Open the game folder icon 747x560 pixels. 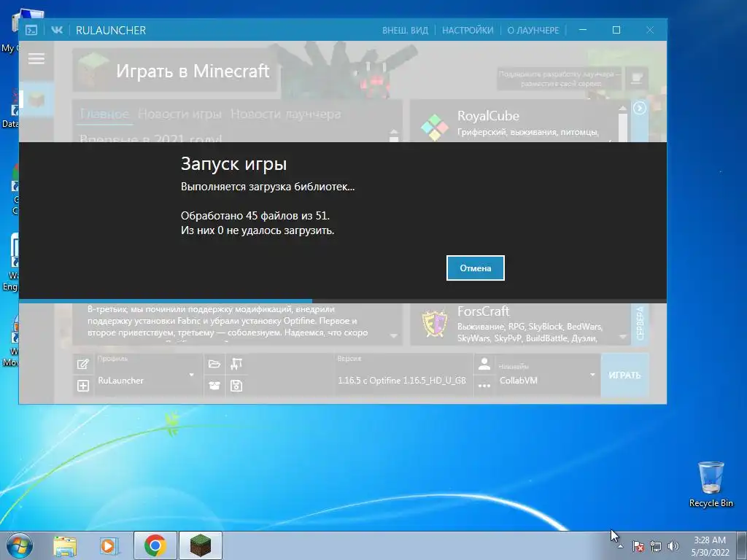pyautogui.click(x=214, y=365)
